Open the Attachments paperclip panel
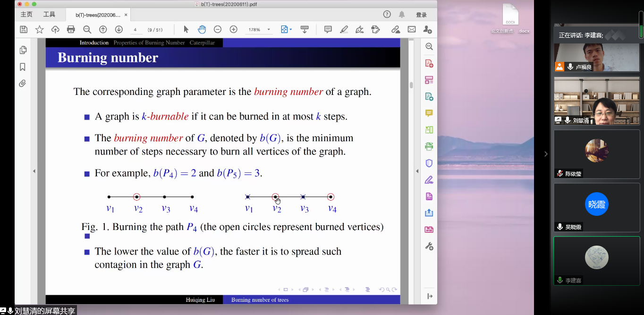644x315 pixels. [22, 84]
